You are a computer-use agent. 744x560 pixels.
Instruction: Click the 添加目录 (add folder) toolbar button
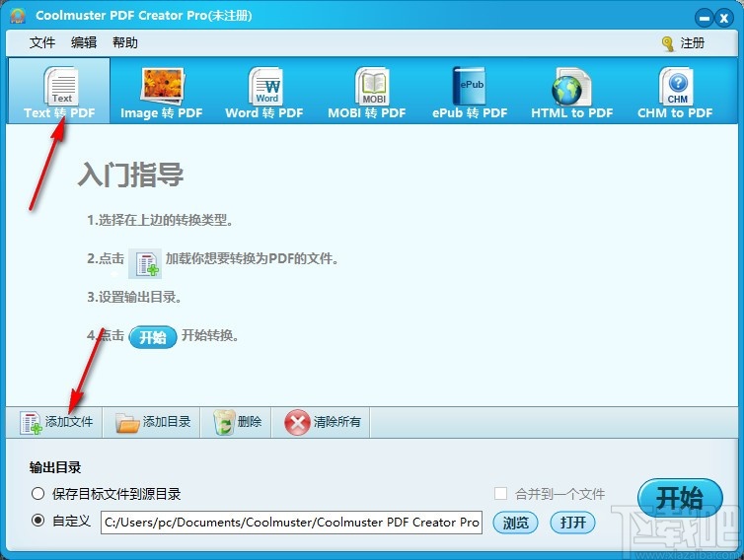[x=152, y=422]
